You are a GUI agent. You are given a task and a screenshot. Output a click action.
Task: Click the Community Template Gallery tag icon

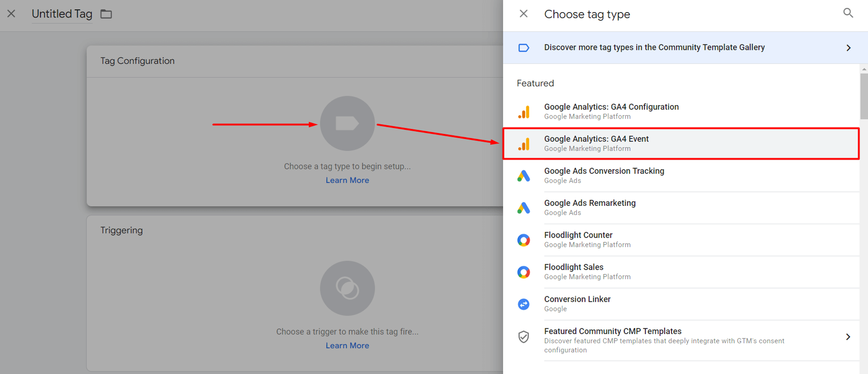point(524,48)
